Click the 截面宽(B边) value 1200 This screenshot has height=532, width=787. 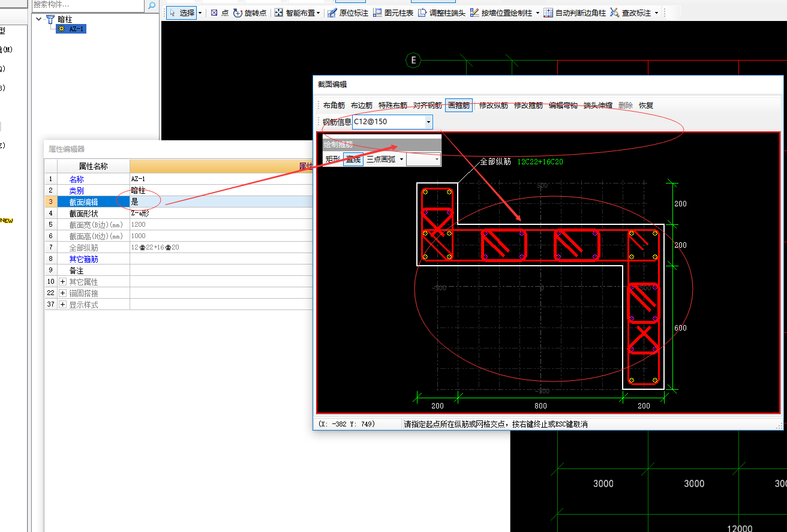click(x=221, y=224)
